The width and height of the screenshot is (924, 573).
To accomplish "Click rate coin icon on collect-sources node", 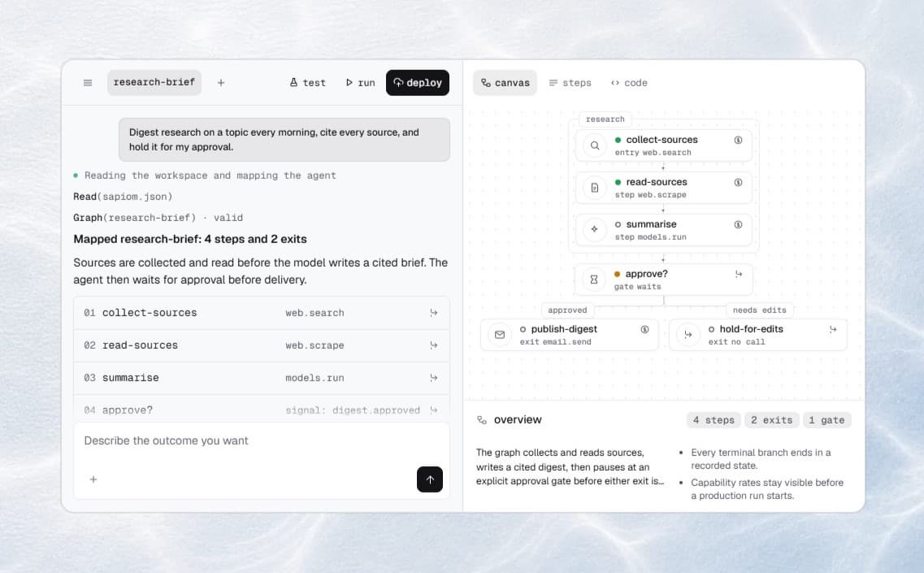I will (x=738, y=140).
